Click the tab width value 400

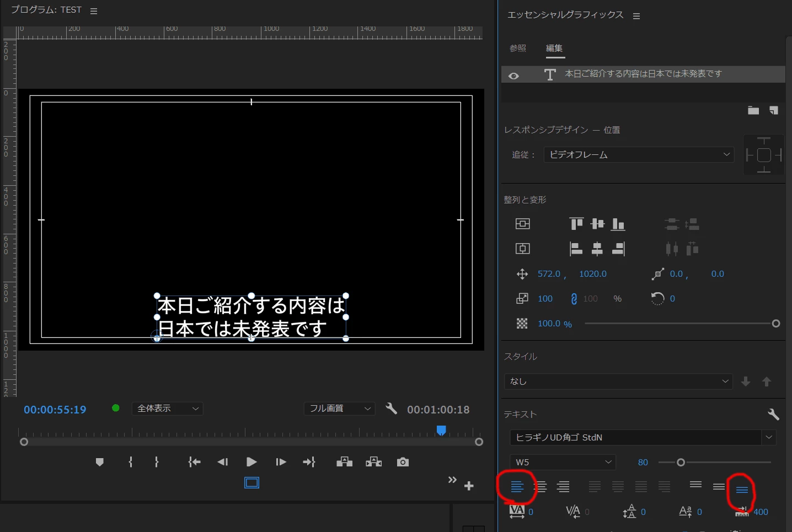pos(761,512)
